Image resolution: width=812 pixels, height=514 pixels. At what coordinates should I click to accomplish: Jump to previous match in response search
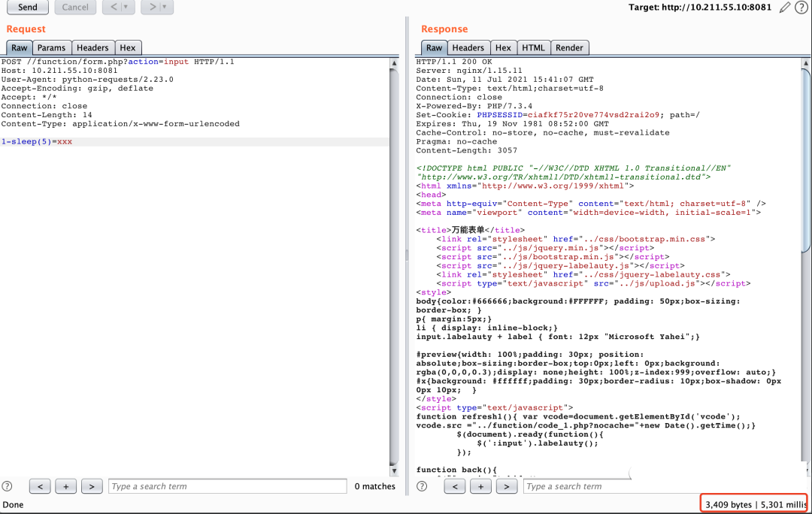click(455, 486)
